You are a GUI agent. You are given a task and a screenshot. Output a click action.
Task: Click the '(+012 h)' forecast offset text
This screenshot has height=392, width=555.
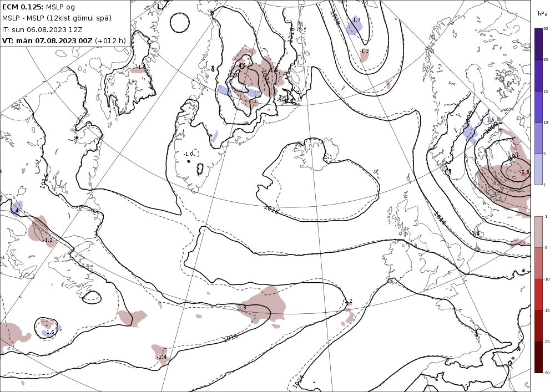pos(110,40)
